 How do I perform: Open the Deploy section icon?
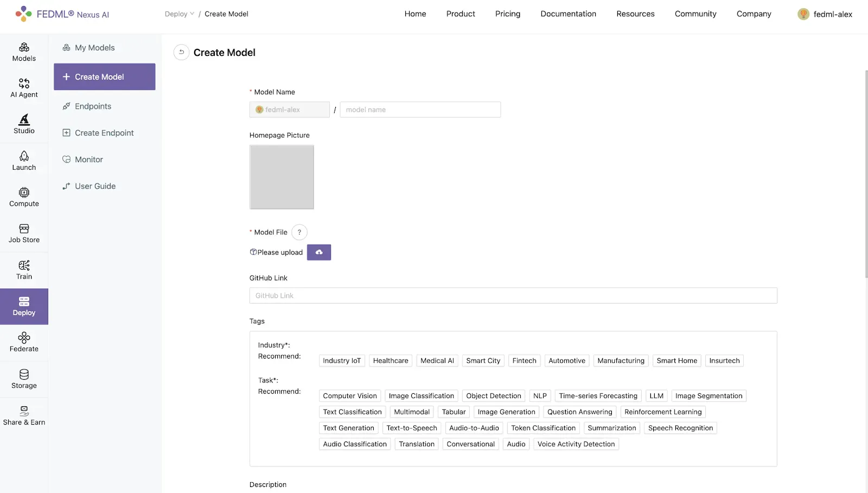click(24, 302)
